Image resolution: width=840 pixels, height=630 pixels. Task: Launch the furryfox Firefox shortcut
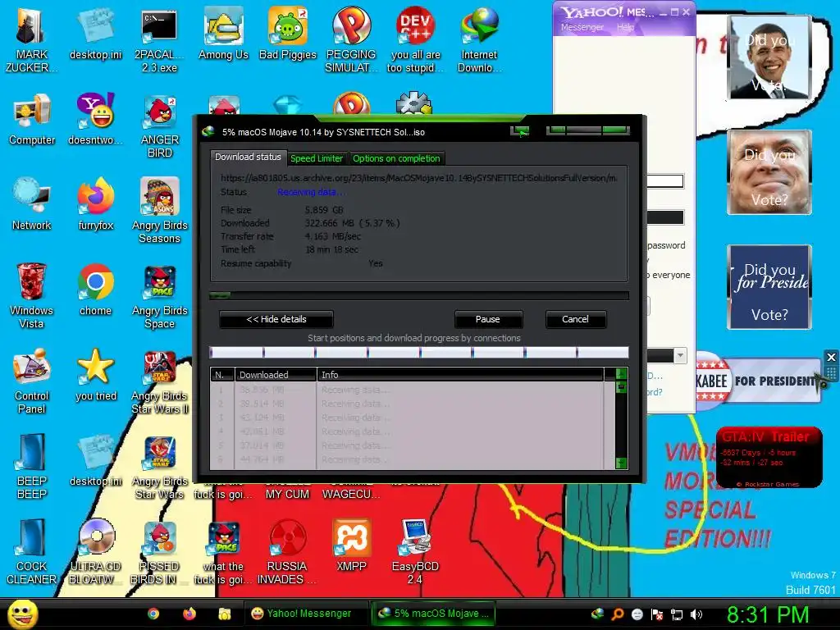tap(95, 204)
